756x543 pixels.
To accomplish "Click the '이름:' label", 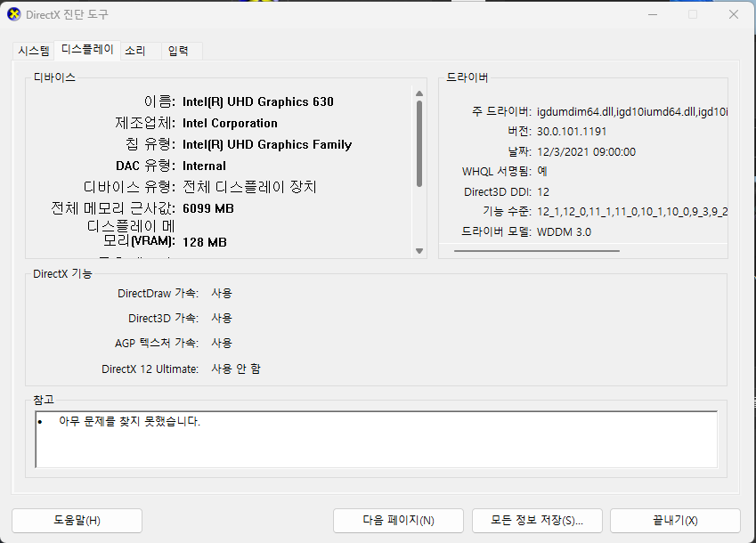I will click(x=159, y=101).
